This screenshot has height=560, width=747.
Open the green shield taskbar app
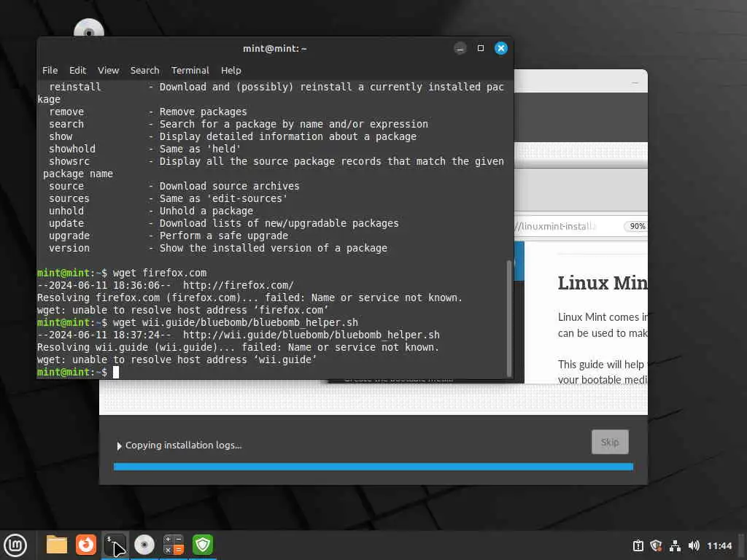[203, 545]
